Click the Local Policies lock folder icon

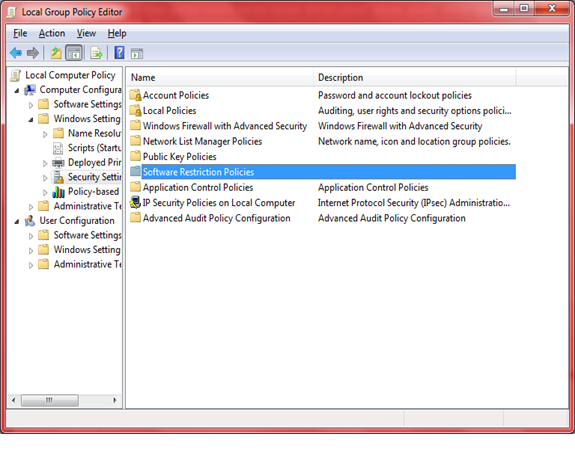pyautogui.click(x=135, y=111)
